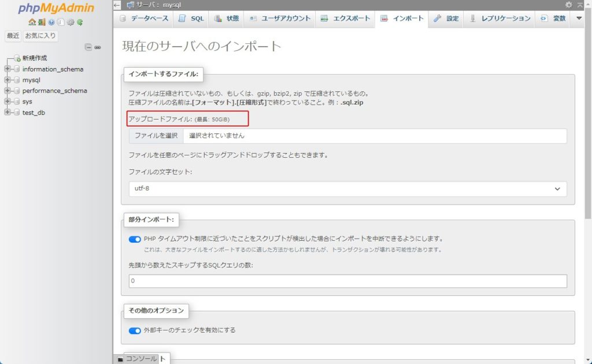
Task: Open the utf-8 character set dropdown
Action: [347, 189]
